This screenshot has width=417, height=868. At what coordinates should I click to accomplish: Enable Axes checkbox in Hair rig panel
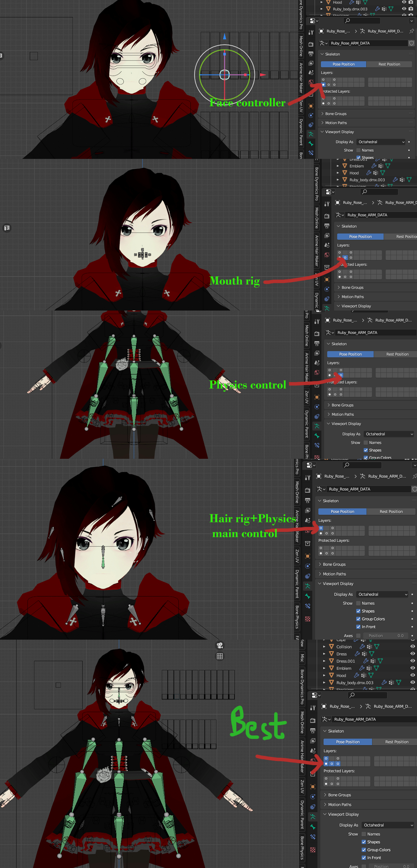tap(358, 636)
